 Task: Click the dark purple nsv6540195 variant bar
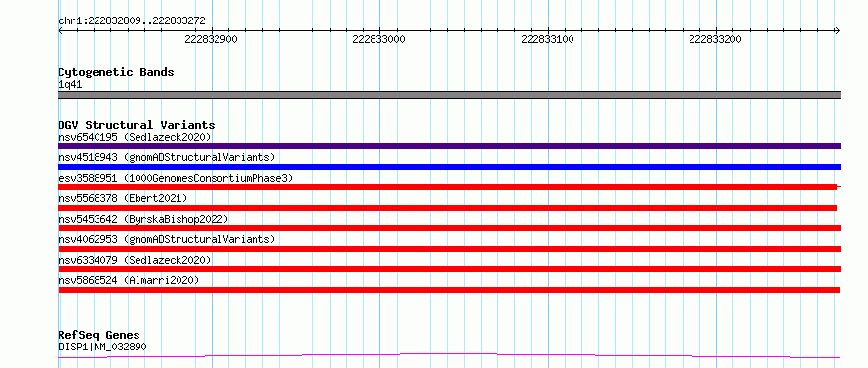click(449, 146)
